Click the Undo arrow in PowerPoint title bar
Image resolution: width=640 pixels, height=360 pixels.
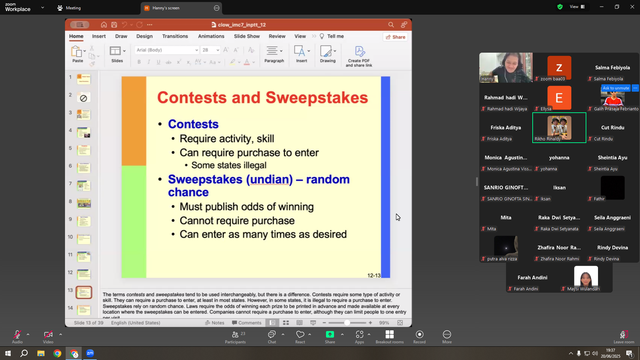click(124, 25)
